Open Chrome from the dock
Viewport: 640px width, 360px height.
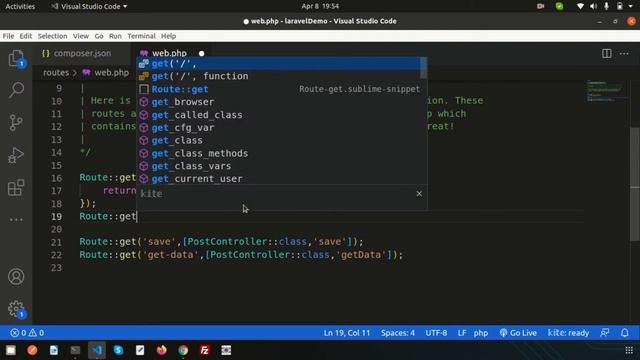(183, 350)
